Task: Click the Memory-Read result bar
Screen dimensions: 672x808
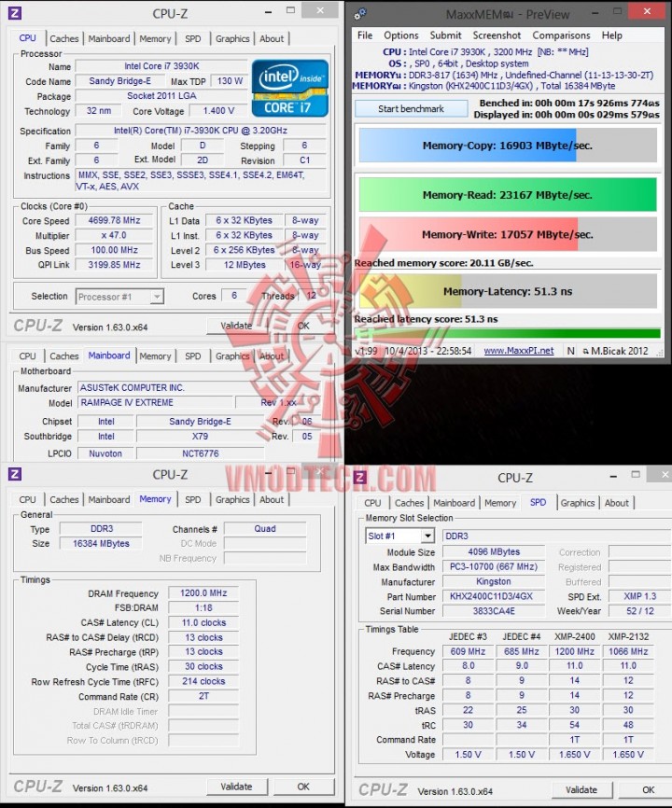Action: [x=508, y=195]
